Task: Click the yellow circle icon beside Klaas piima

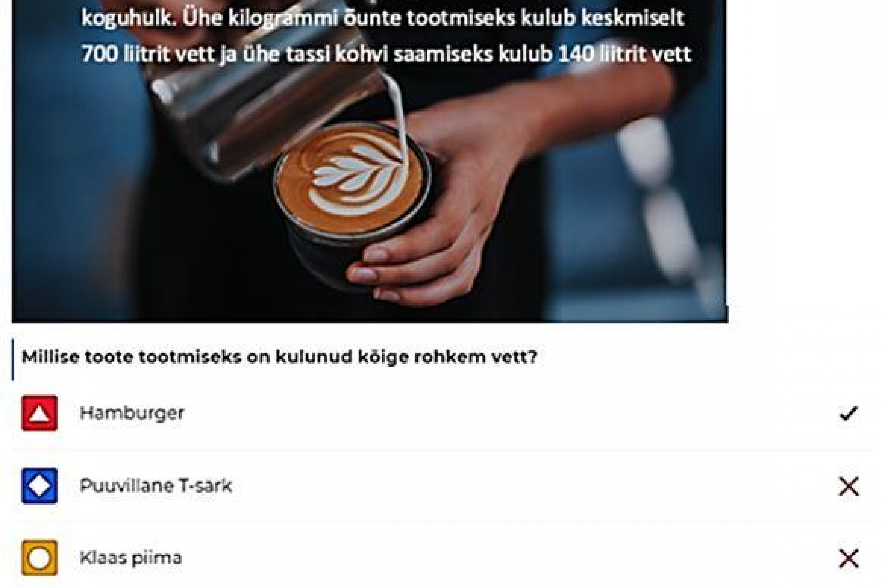Action: [x=39, y=558]
